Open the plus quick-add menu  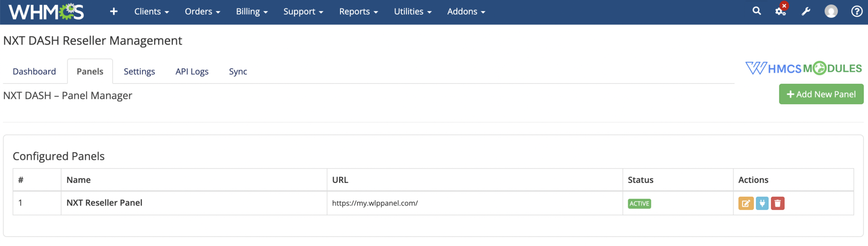click(114, 12)
